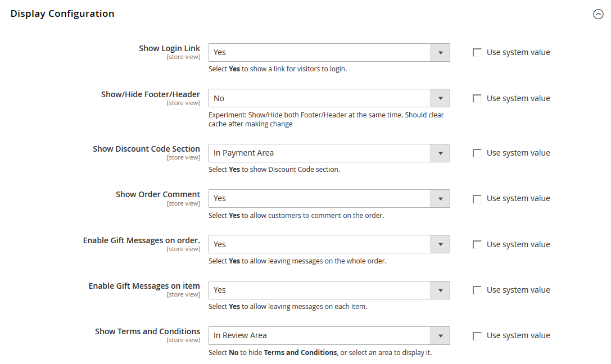Open the Show Terms and Conditions dropdown
The height and width of the screenshot is (364, 611).
tap(329, 335)
